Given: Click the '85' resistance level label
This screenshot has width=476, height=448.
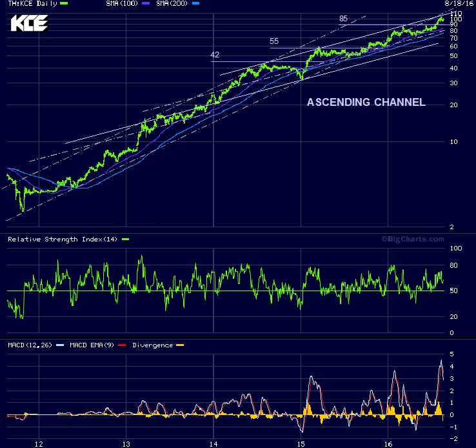Looking at the screenshot, I should click(x=343, y=19).
